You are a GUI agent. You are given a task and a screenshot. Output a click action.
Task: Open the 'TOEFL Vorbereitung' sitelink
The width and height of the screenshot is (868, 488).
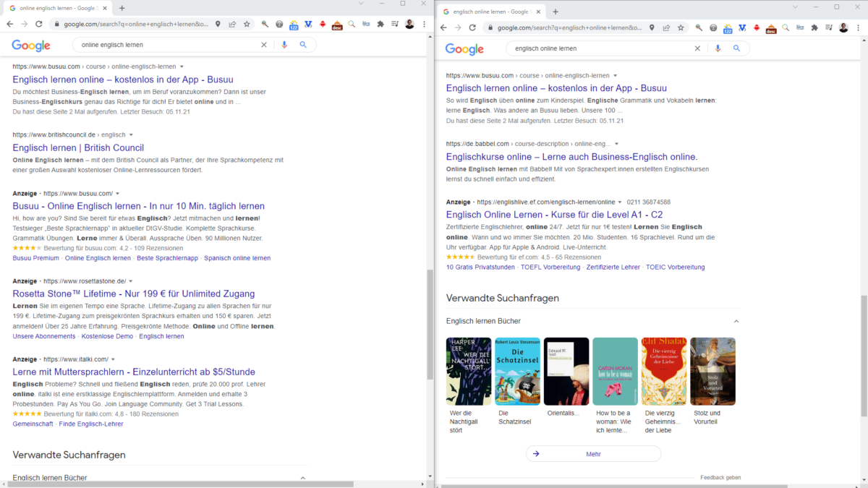tap(550, 267)
